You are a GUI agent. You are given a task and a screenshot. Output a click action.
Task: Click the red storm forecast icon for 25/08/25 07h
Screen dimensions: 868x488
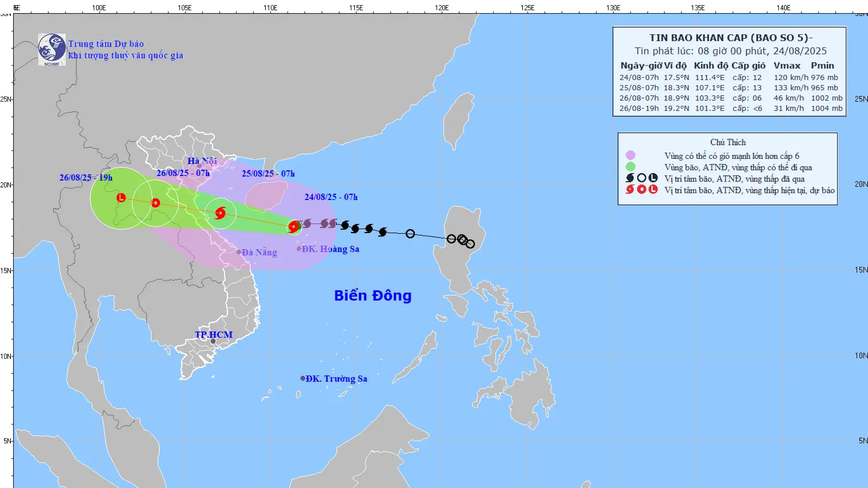coord(220,213)
